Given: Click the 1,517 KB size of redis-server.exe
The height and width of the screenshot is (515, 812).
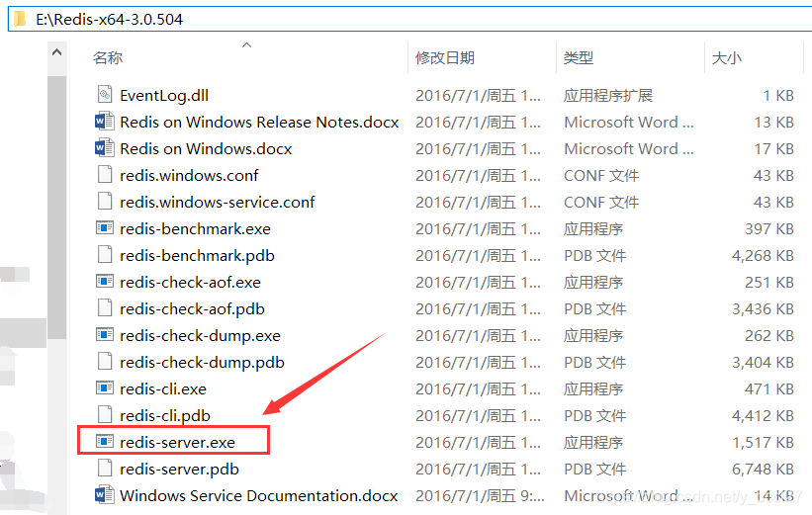Looking at the screenshot, I should [763, 442].
